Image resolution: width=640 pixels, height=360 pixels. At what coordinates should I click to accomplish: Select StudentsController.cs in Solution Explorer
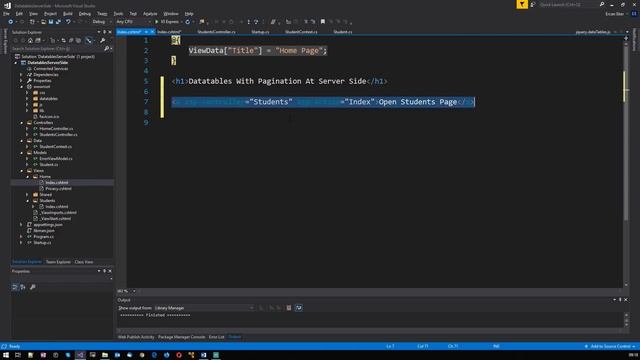pos(58,135)
